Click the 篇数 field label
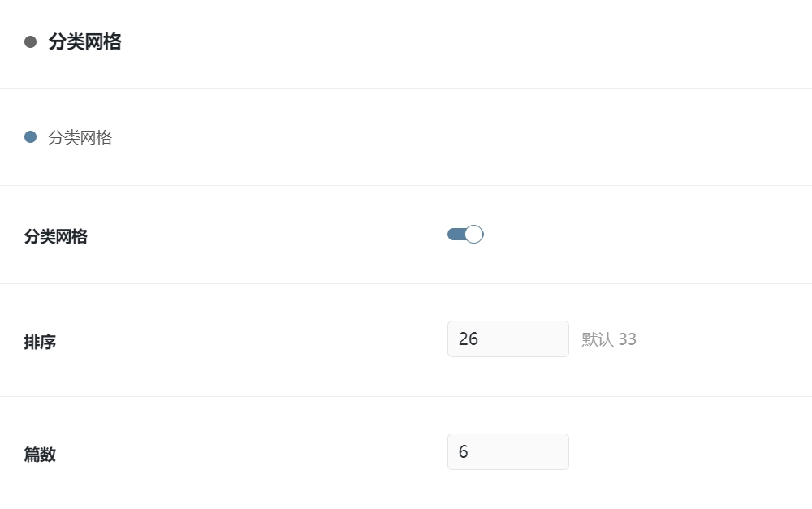Viewport: 812px width, 509px height. pyautogui.click(x=40, y=455)
